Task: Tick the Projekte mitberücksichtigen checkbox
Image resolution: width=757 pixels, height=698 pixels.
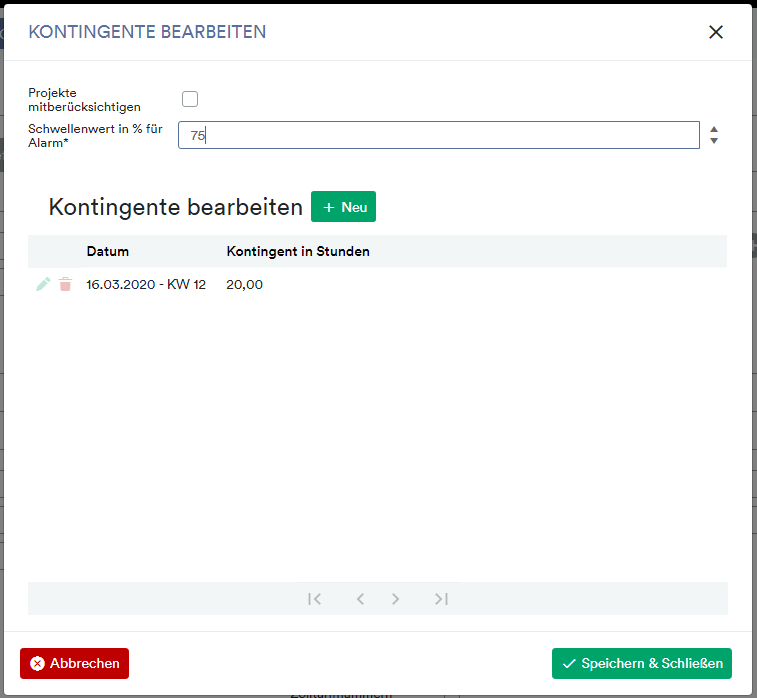Action: click(x=190, y=99)
